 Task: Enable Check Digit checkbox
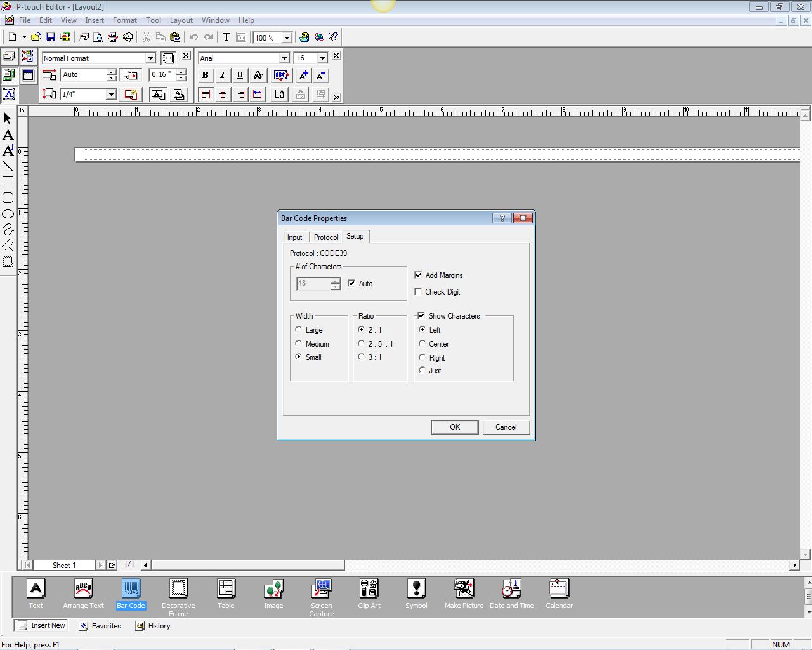[x=418, y=291]
